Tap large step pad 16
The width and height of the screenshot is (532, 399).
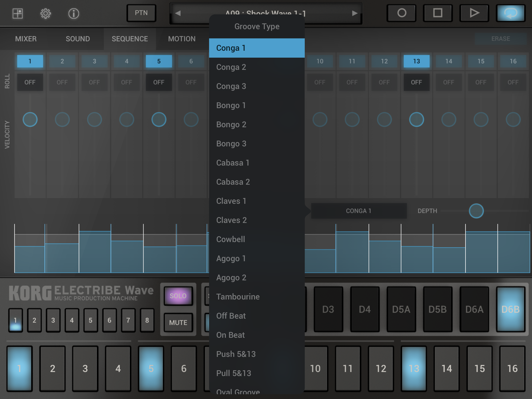point(512,368)
